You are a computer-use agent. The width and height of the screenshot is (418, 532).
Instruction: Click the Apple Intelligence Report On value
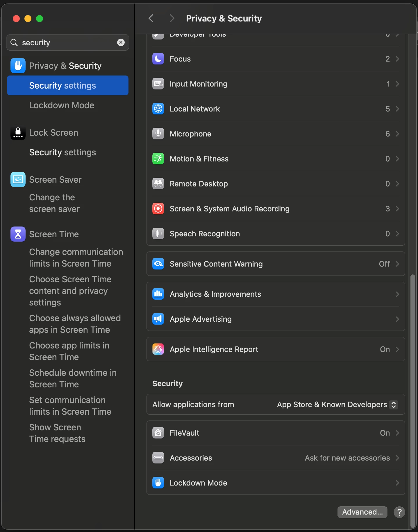pyautogui.click(x=385, y=349)
